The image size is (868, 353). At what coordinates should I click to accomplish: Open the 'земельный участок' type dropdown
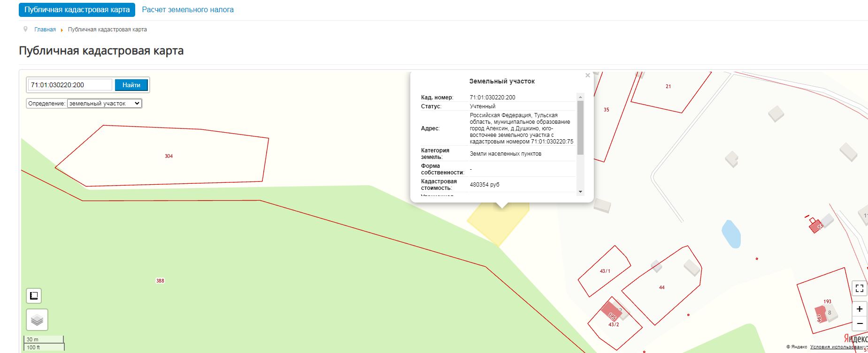[104, 104]
